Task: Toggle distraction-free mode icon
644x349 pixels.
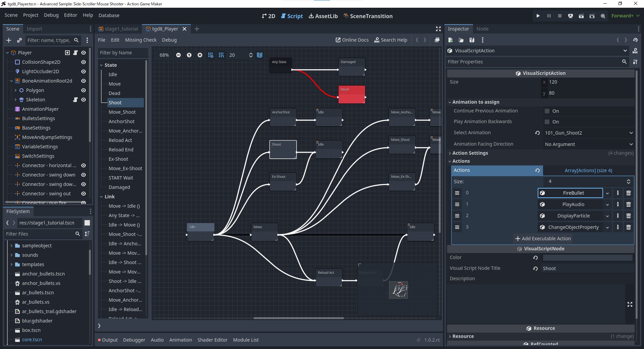Action: tap(438, 29)
